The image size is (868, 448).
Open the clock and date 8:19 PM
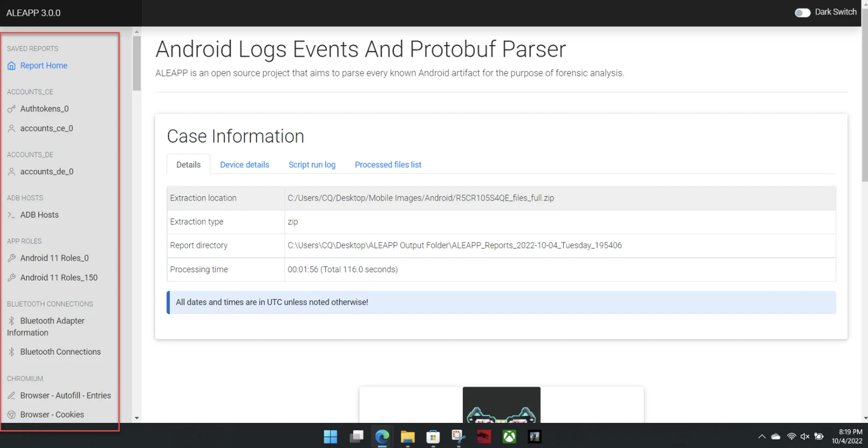click(x=847, y=437)
